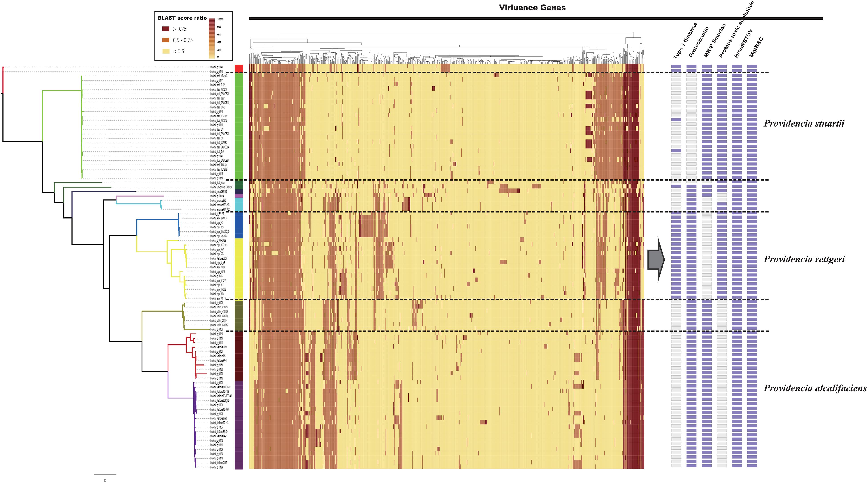Click tree leaf 'Providencia_rustigianii_DSM_4541'
The width and height of the screenshot is (868, 483).
219,321
